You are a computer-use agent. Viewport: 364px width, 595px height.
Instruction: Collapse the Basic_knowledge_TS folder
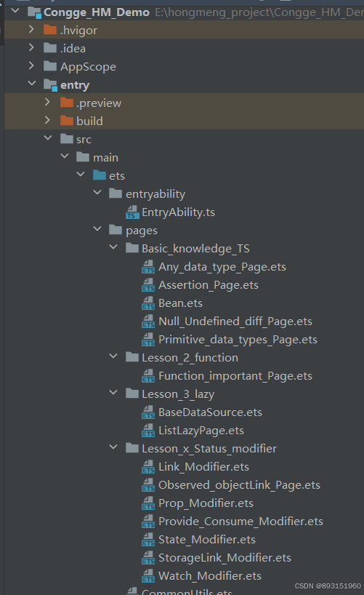pos(113,247)
